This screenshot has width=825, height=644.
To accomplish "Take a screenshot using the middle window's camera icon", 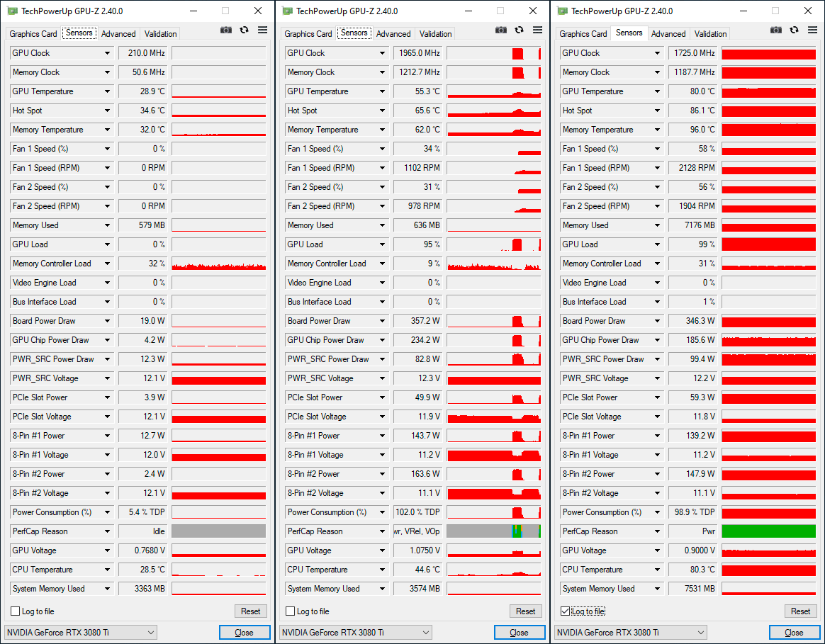I will [500, 30].
